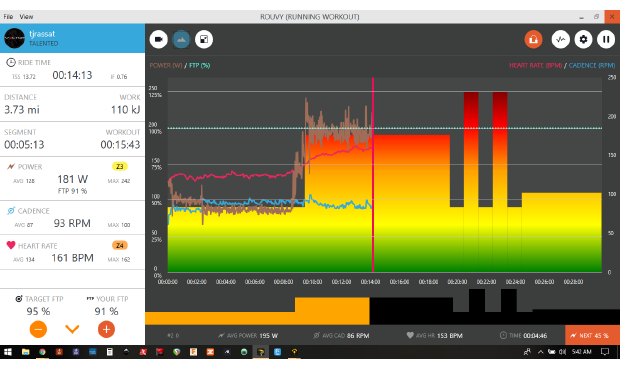Select the route profile mountain view button
Screen dimensions: 620x370
click(x=181, y=39)
